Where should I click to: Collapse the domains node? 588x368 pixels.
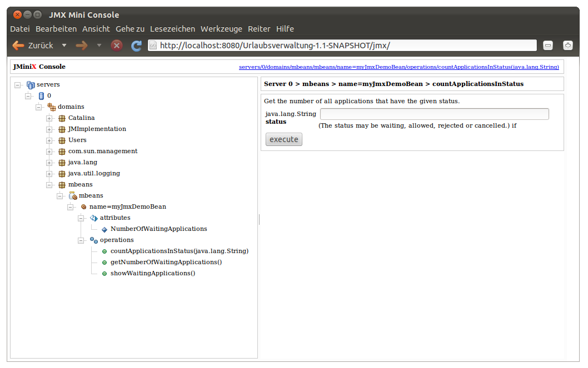point(38,108)
